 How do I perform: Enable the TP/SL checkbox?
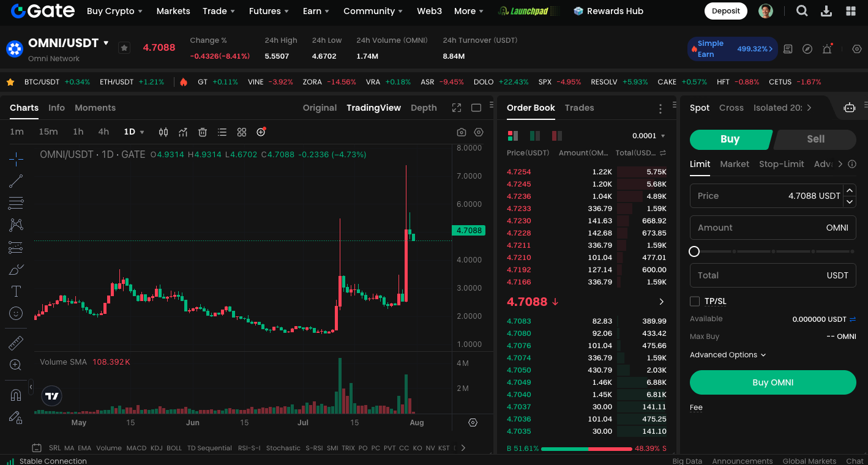coord(695,301)
